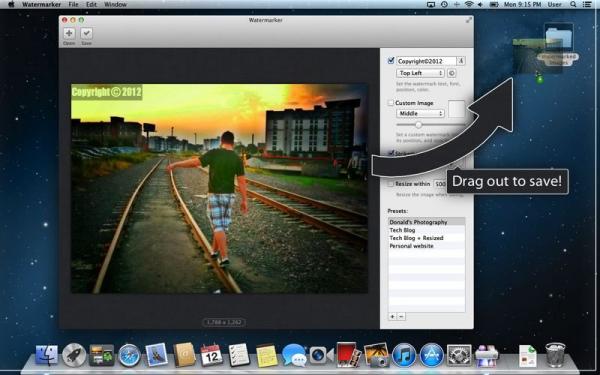Image resolution: width=600 pixels, height=375 pixels.
Task: Click the Save checkmark toolbar button
Action: [x=86, y=33]
